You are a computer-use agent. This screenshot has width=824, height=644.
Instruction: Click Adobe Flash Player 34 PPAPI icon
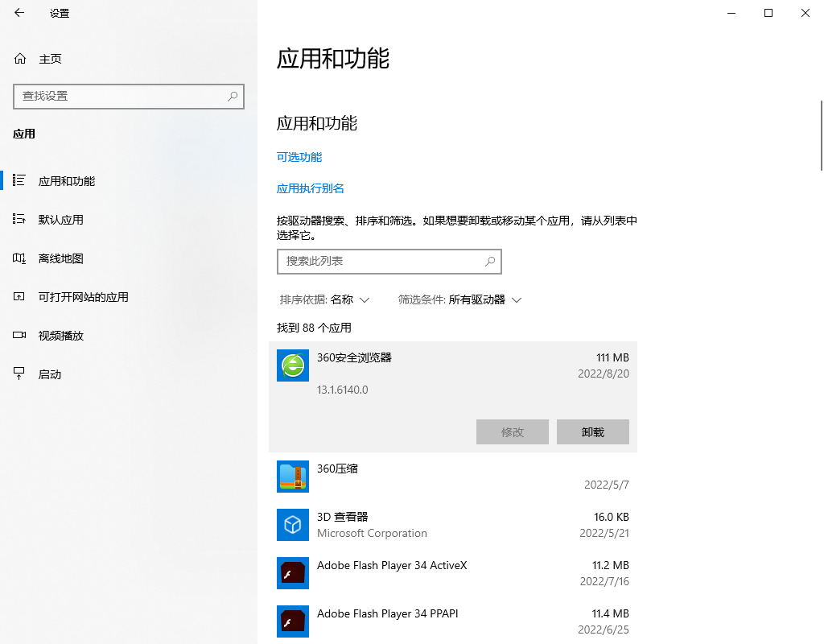[293, 621]
